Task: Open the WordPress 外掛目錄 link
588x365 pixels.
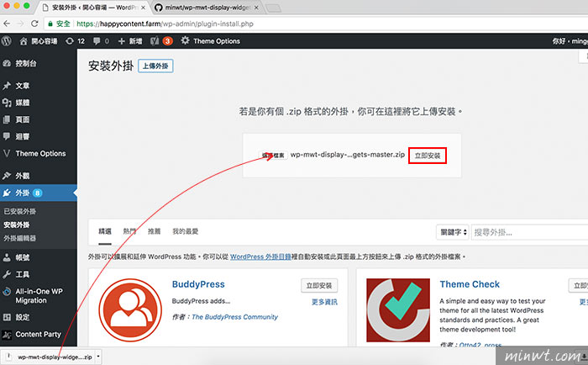Action: tap(260, 257)
